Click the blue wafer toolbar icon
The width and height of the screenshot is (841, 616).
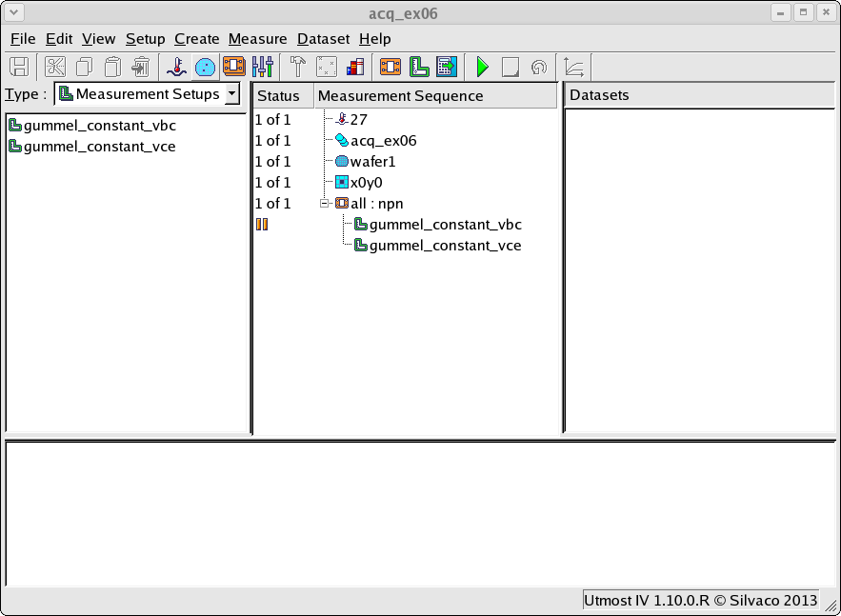(x=206, y=67)
